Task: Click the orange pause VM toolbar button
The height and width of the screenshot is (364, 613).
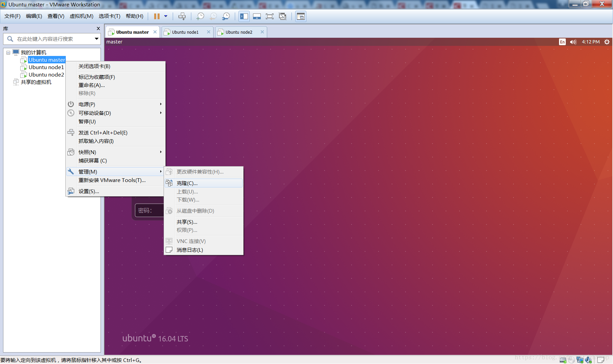Action: tap(157, 16)
